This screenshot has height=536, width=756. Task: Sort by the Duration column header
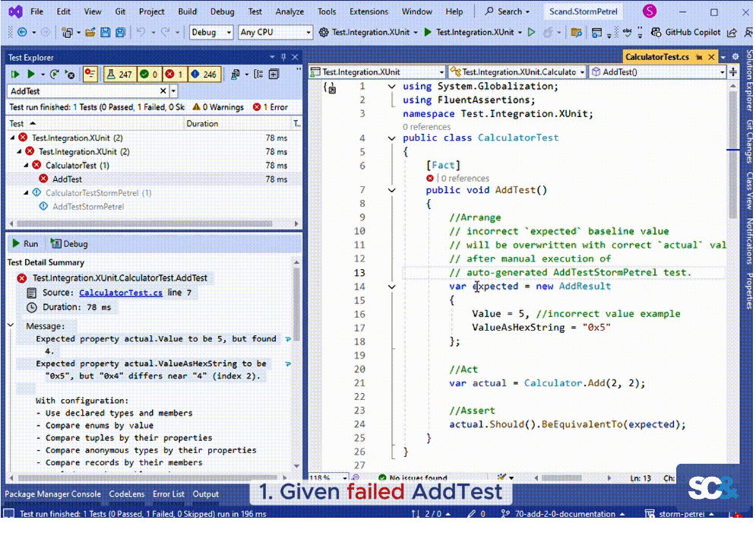click(203, 123)
